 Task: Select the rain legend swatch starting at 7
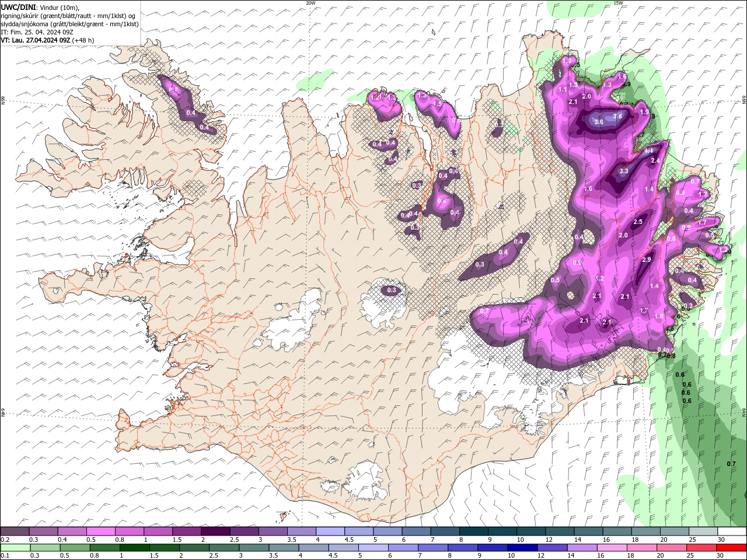[434, 548]
